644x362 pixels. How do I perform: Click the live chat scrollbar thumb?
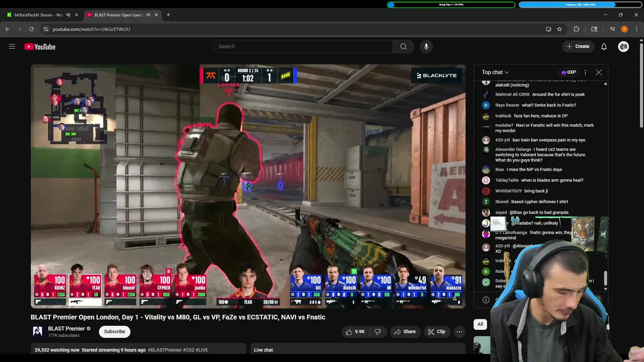click(x=605, y=277)
